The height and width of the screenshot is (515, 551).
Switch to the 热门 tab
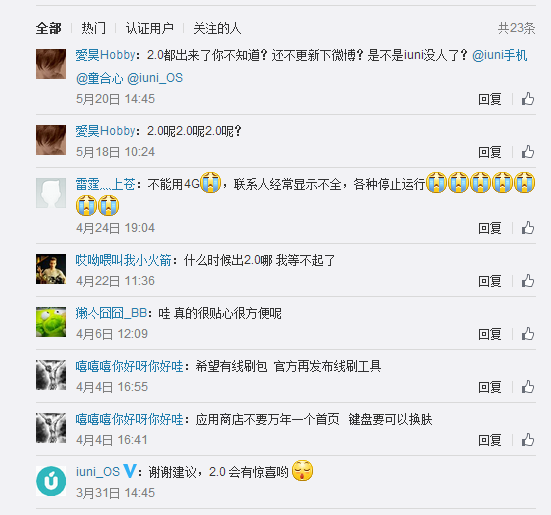[93, 28]
